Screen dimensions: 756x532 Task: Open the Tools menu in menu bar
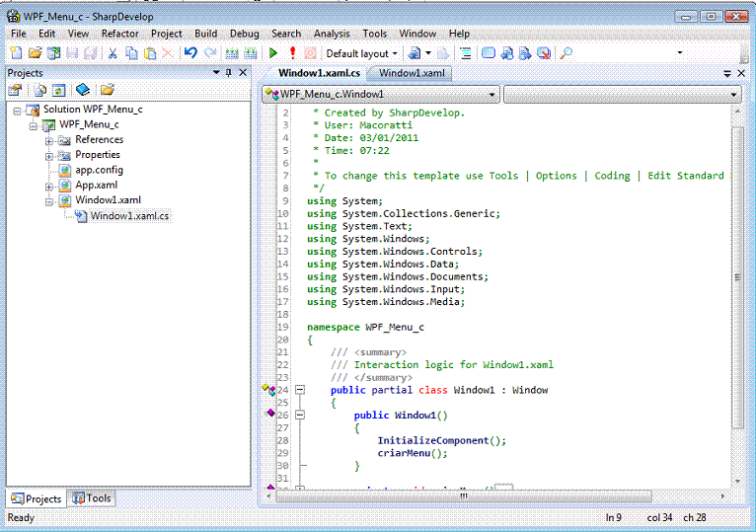(375, 34)
